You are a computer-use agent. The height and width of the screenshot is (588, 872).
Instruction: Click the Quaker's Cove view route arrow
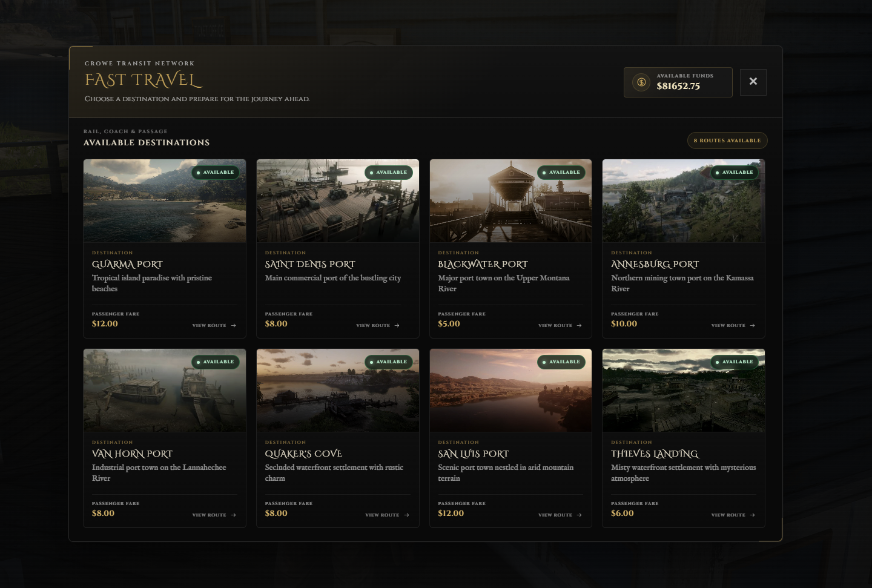point(406,515)
